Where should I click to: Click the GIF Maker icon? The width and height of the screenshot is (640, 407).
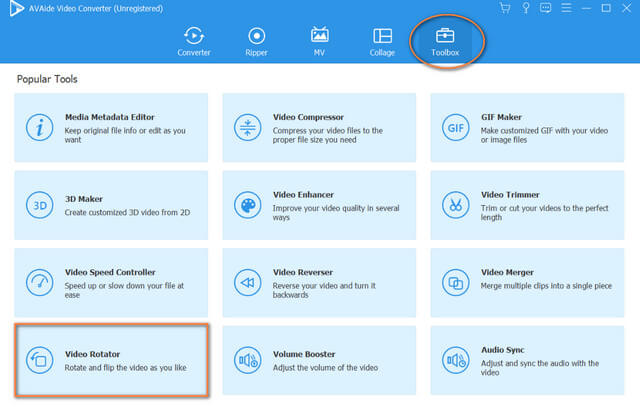pos(455,128)
